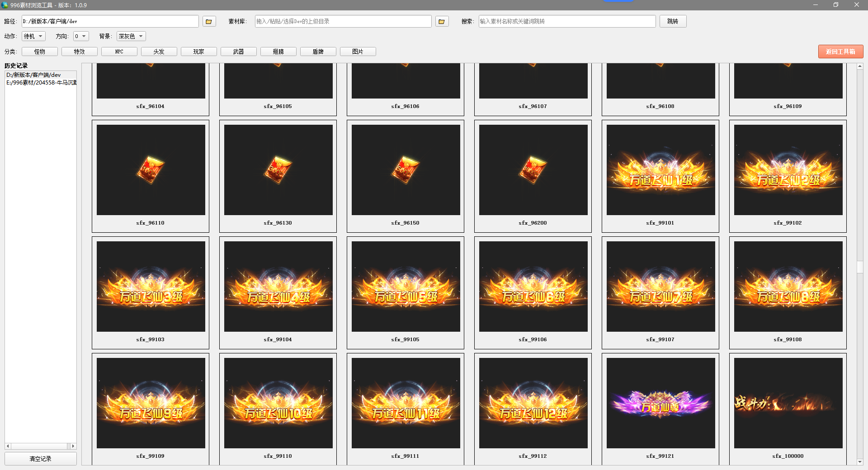868x470 pixels.
Task: Select the sfx_99121 purple 万道仙尊 effect
Action: 660,403
